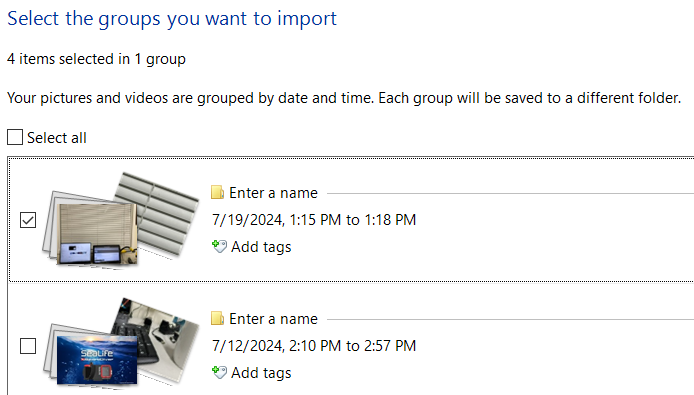Click 'Enter a name' for 7/19/2024 group
694x395 pixels.
pos(274,193)
